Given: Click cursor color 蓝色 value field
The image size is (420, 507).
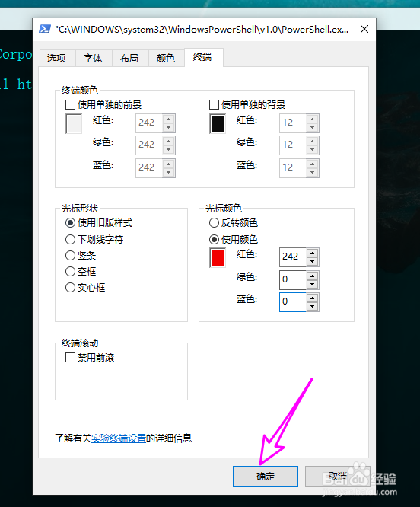Looking at the screenshot, I should (293, 302).
